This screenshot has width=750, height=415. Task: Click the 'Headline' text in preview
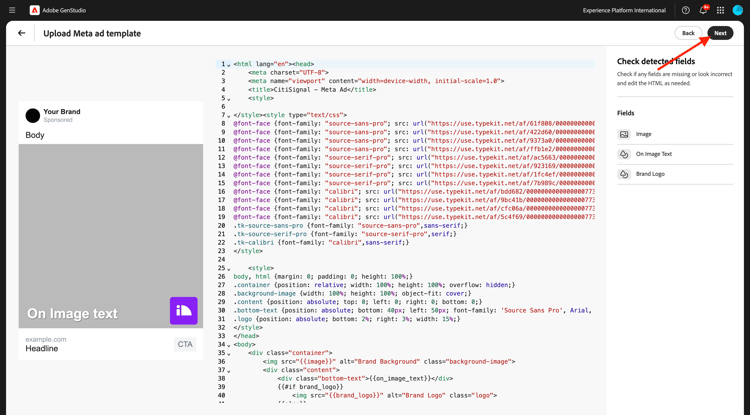pos(42,349)
